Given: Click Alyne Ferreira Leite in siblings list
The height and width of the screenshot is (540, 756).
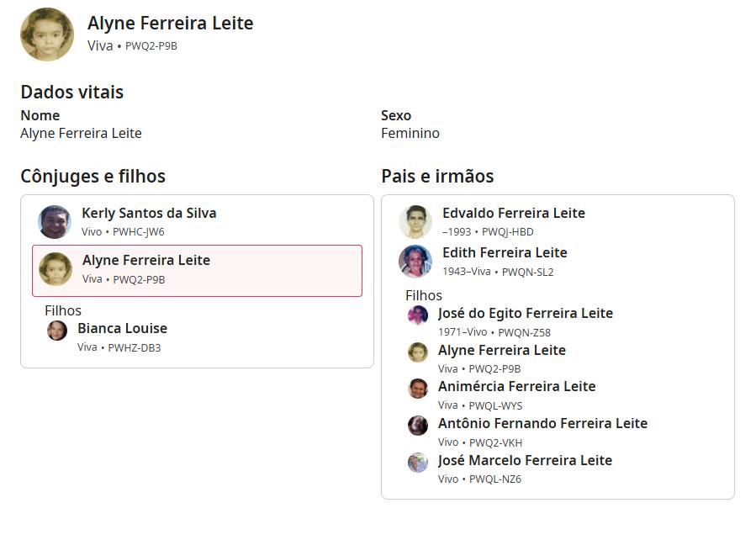Looking at the screenshot, I should pos(501,351).
